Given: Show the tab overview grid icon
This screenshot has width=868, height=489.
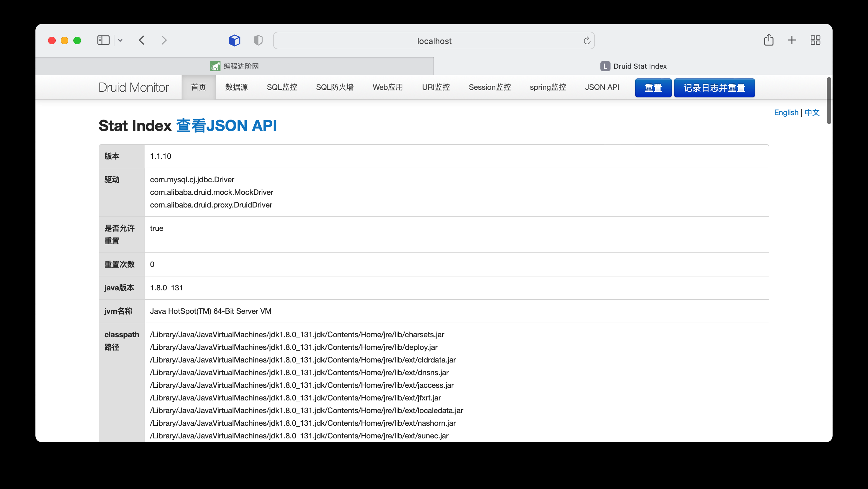Looking at the screenshot, I should pos(815,40).
